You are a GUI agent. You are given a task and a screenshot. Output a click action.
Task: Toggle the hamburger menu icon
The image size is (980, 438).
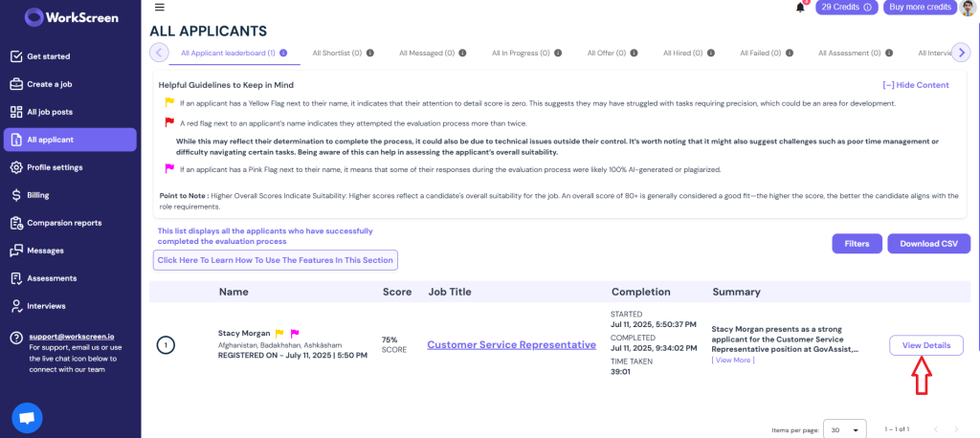pyautogui.click(x=160, y=8)
